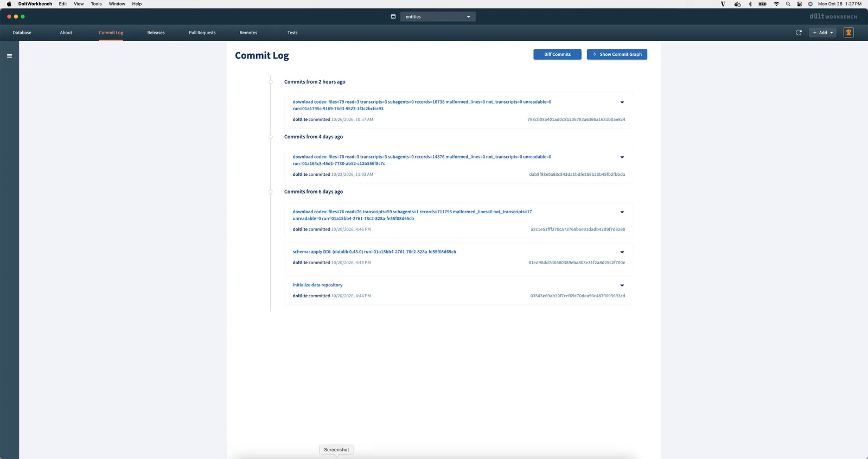Switch to the Tests tab
868x459 pixels.
click(292, 33)
